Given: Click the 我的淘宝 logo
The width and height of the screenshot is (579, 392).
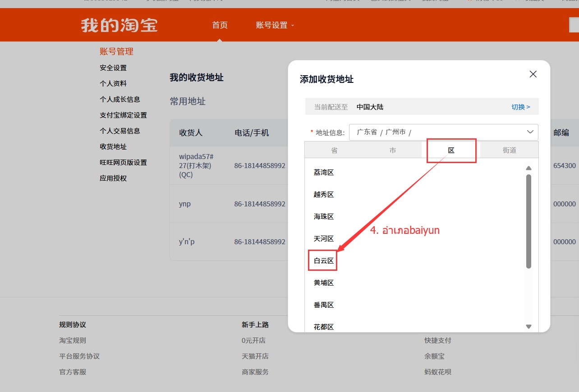Looking at the screenshot, I should click(x=119, y=25).
